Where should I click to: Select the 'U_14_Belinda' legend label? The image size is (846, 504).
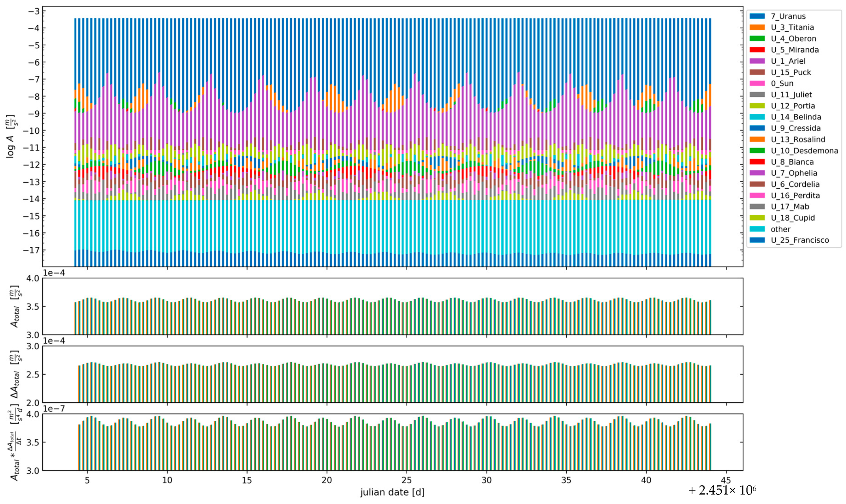tap(796, 117)
